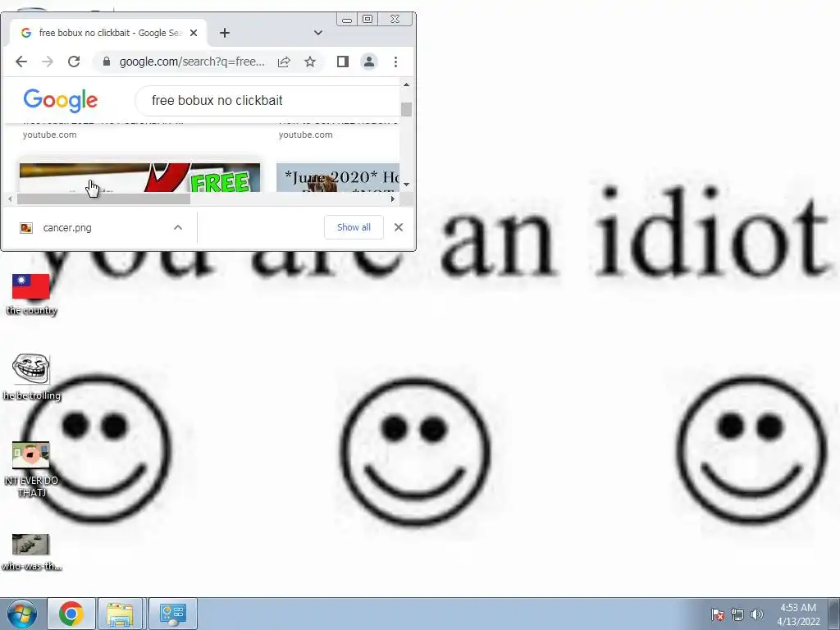Screen dimensions: 840x630
Task: Select 'the country' desktop icon
Action: [31, 294]
